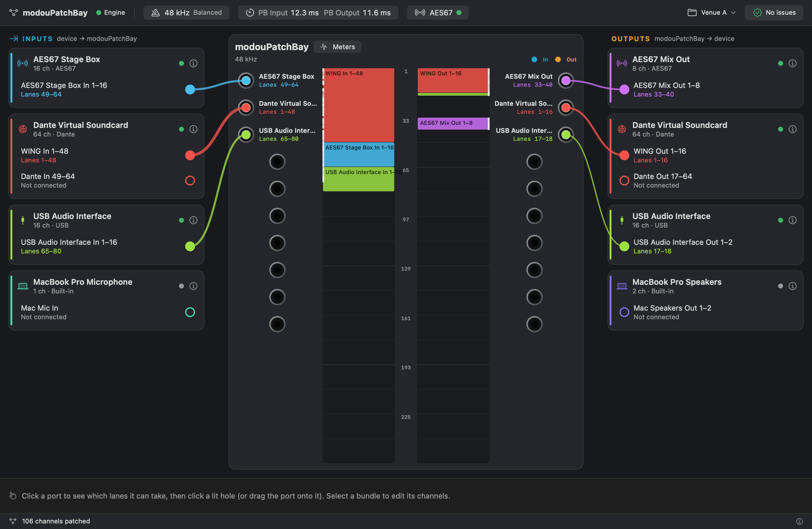Screen dimensions: 812x529
Task: Select the WING In 1–48 lane bundle
Action: point(359,105)
